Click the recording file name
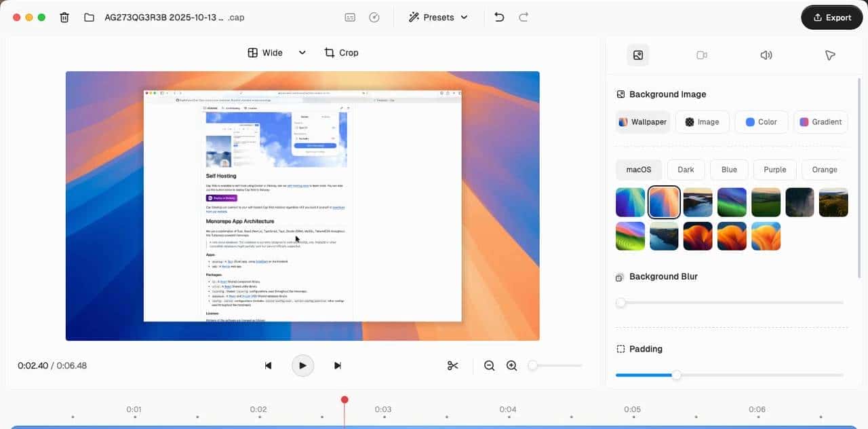868x429 pixels. [x=174, y=18]
